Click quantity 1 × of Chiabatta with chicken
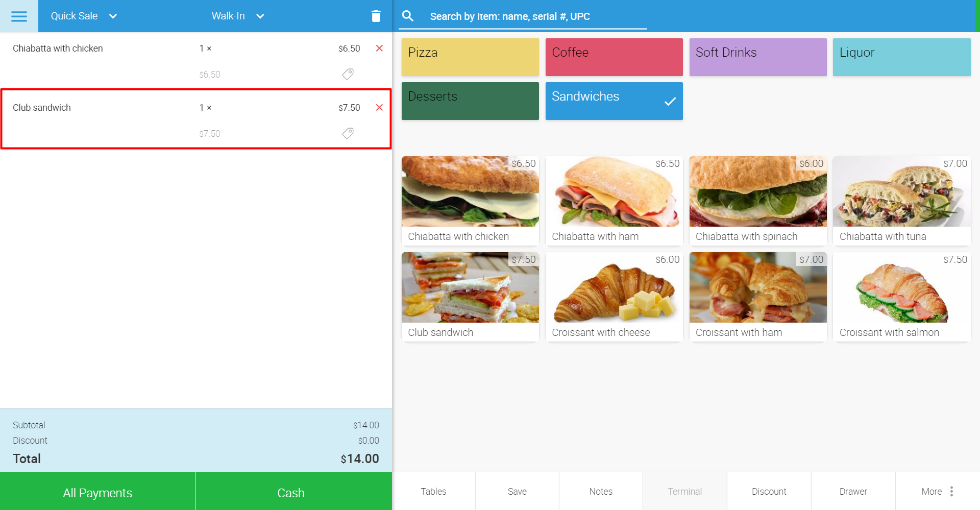980x510 pixels. 205,48
